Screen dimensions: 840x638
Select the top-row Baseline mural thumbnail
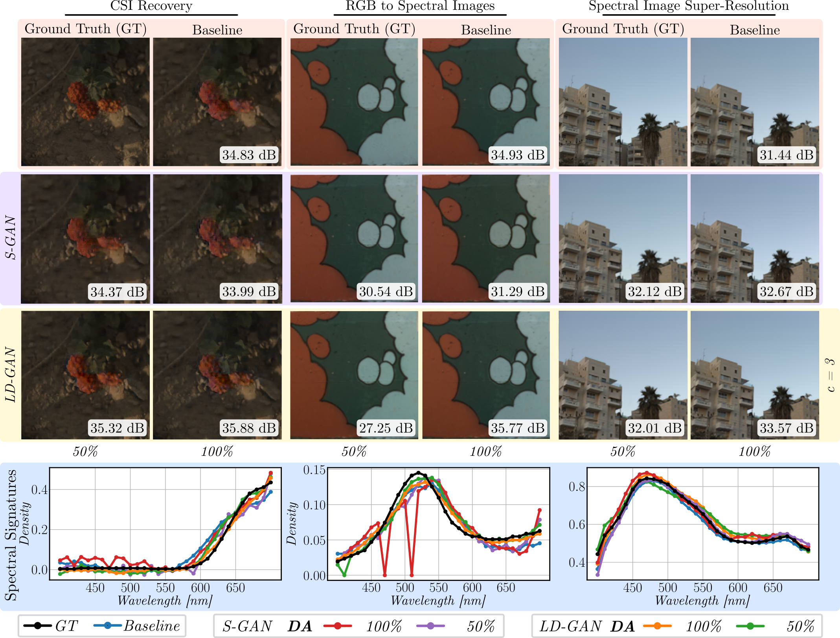click(486, 101)
